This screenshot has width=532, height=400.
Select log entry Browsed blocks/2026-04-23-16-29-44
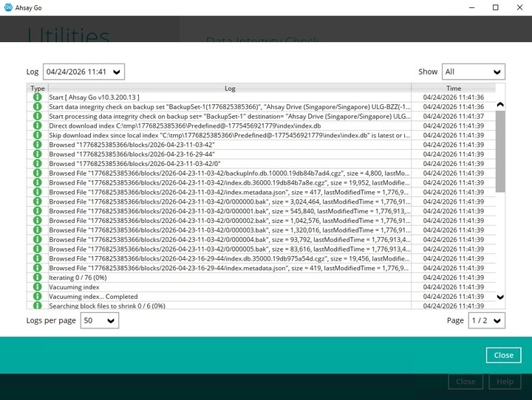coord(132,154)
